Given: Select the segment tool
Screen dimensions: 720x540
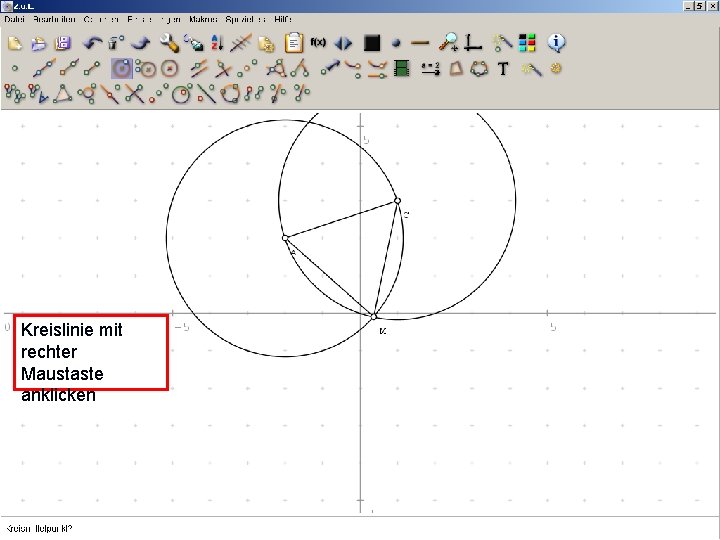Looking at the screenshot, I should 92,68.
